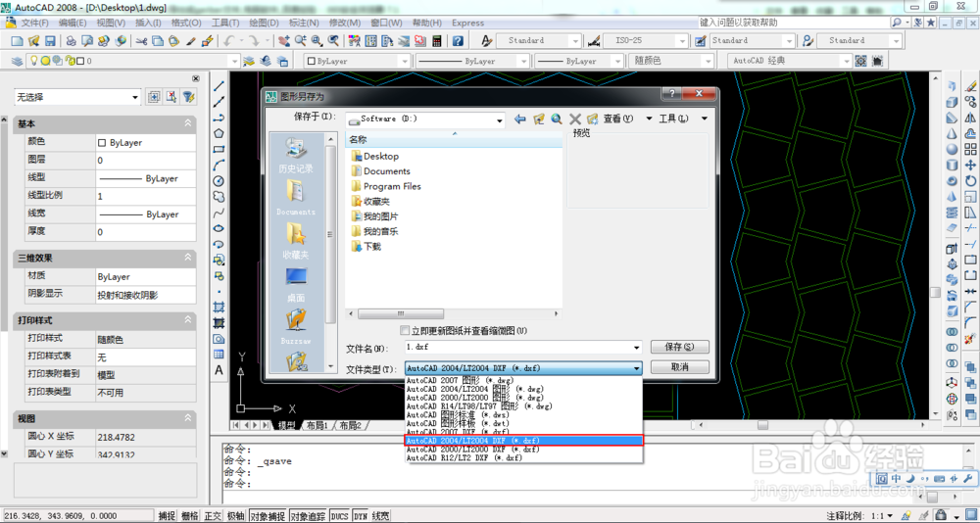
Task: Toggle 线宽 lineweight display in the status bar
Action: (380, 516)
